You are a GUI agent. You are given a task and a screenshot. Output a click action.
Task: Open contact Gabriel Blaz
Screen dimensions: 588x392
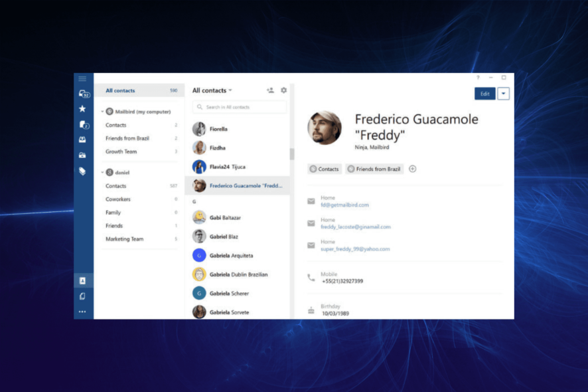(x=238, y=237)
